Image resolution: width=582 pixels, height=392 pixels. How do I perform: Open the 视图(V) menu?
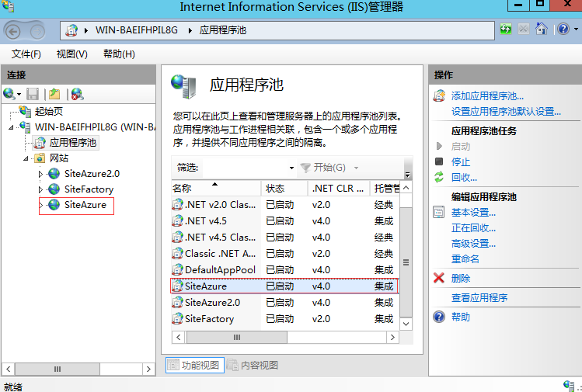(x=71, y=54)
